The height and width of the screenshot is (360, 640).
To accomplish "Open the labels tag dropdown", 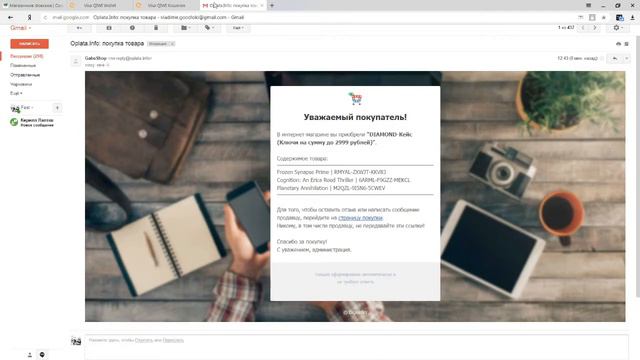I will [x=209, y=28].
